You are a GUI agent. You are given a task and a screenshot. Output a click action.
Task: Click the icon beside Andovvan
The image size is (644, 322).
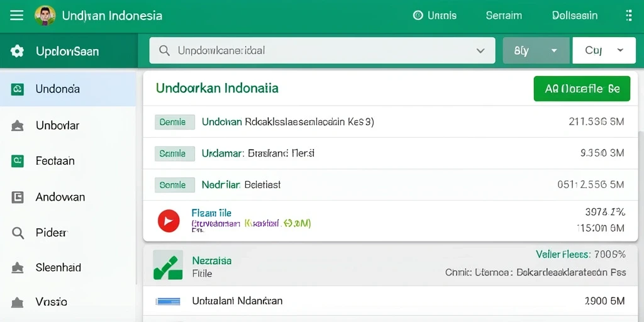[17, 197]
